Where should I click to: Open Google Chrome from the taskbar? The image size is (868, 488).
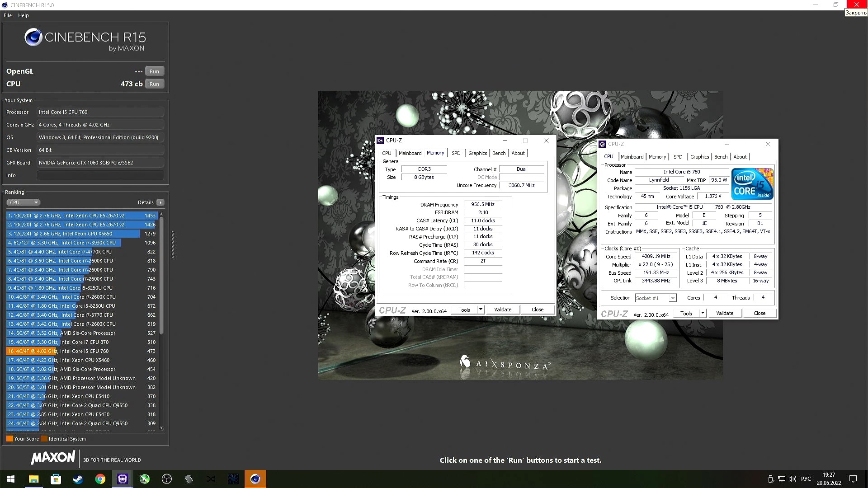coord(100,479)
